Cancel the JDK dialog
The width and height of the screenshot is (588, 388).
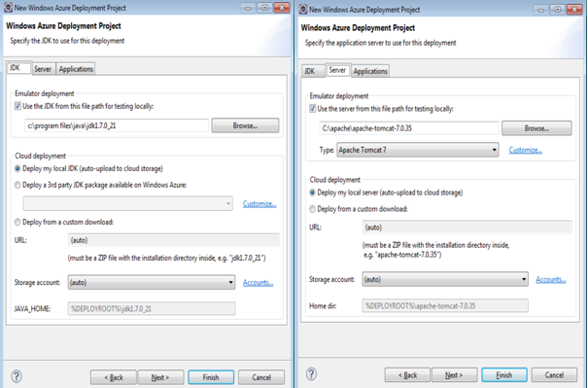(x=261, y=377)
